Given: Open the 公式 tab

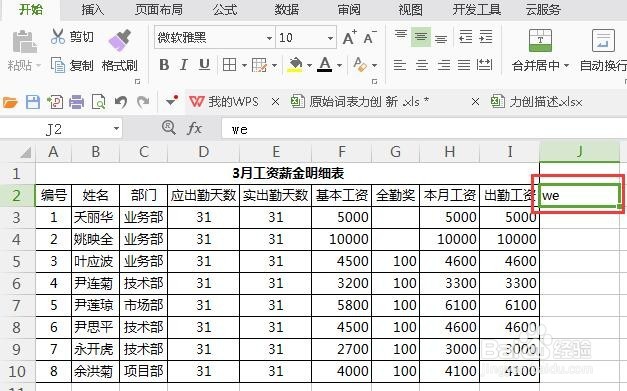Looking at the screenshot, I should 225,9.
